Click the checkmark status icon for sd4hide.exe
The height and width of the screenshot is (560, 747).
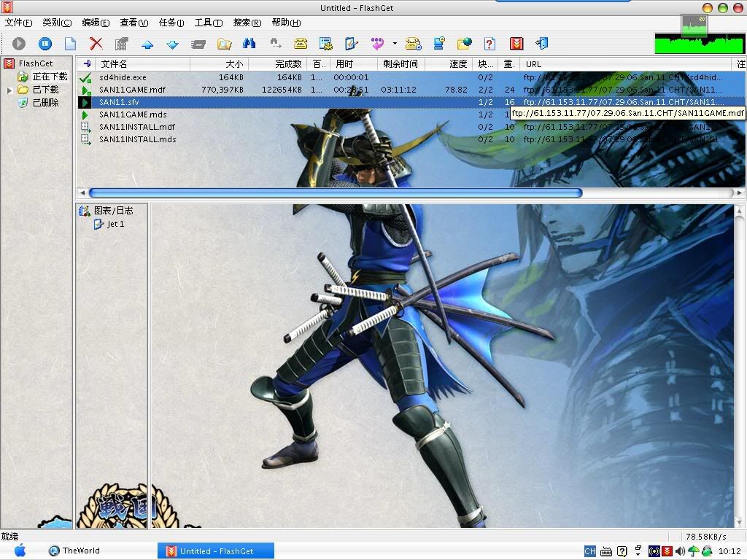86,77
